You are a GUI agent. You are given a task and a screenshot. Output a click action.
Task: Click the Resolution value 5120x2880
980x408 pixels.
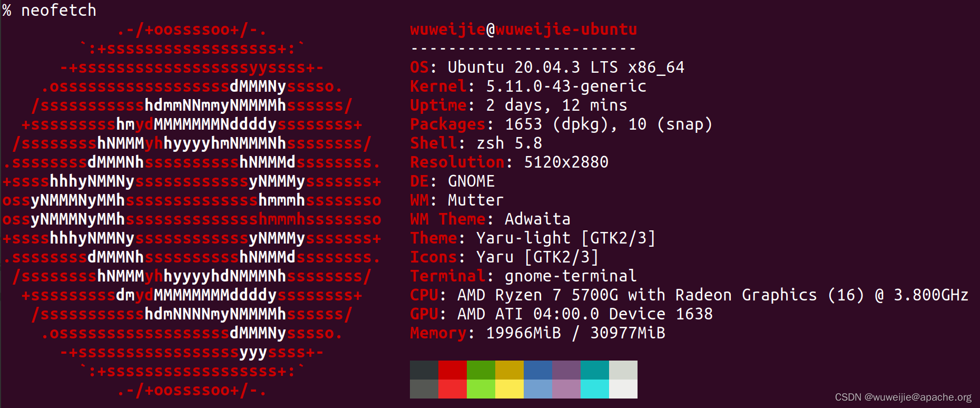pyautogui.click(x=566, y=162)
